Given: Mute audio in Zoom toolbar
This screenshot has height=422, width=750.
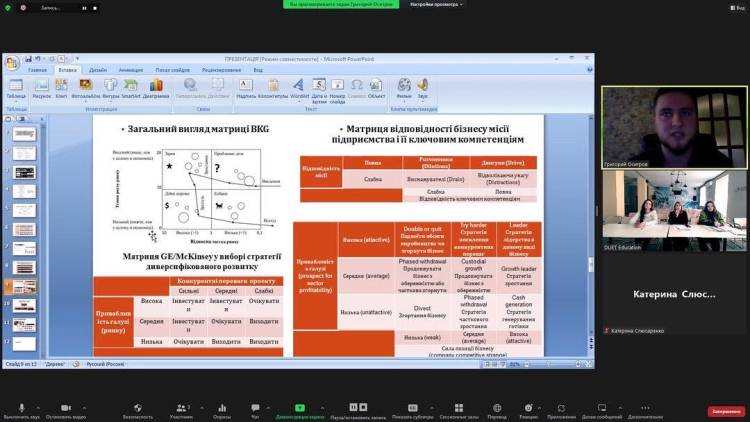Looking at the screenshot, I should coord(20,407).
